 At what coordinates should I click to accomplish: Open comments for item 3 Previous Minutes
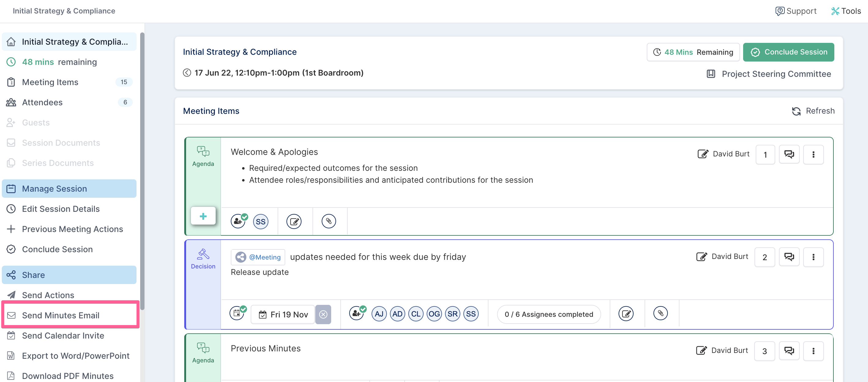(789, 351)
